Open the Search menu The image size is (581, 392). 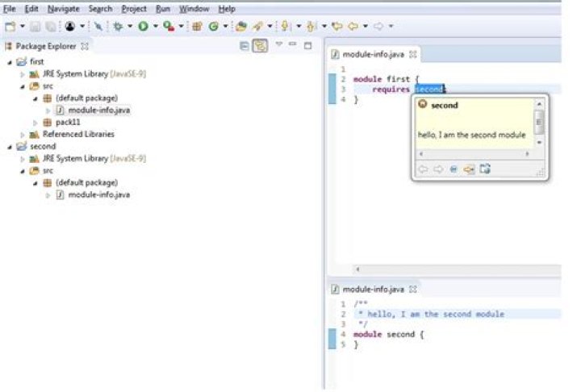point(100,9)
